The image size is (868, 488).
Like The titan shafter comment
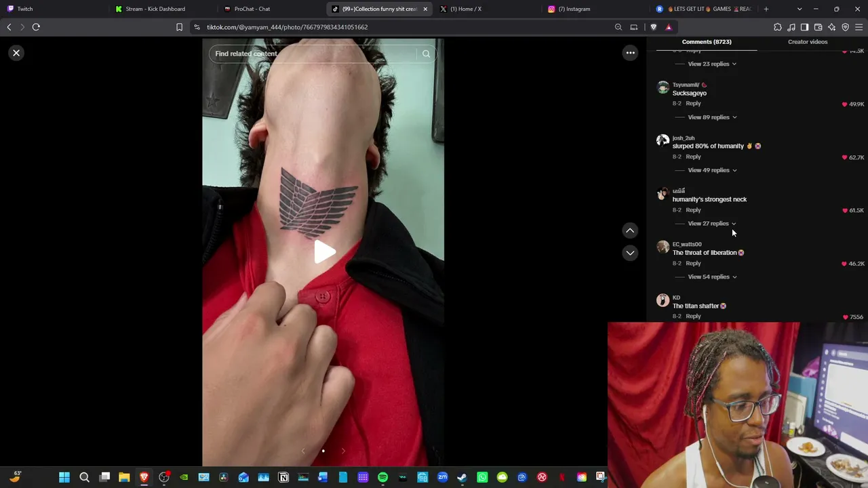[x=845, y=317]
